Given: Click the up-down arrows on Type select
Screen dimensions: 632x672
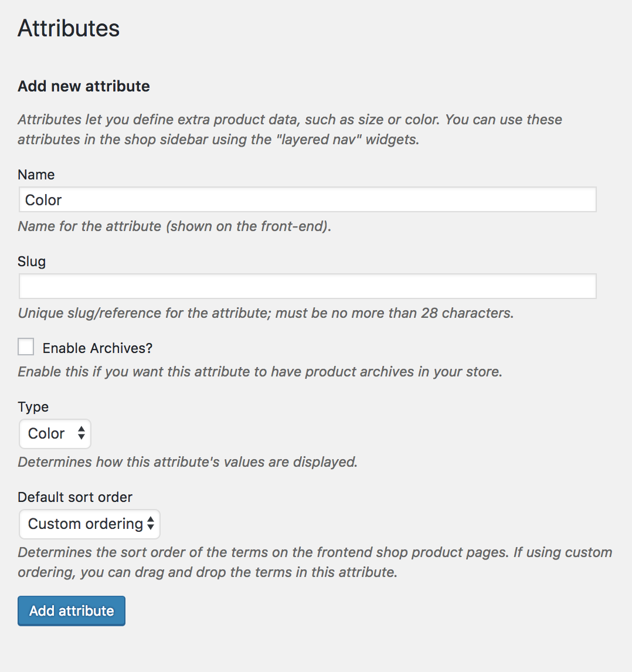Looking at the screenshot, I should click(81, 433).
